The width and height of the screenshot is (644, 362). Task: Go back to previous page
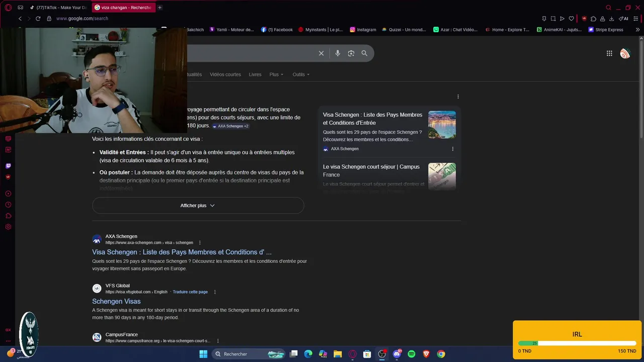(x=20, y=19)
